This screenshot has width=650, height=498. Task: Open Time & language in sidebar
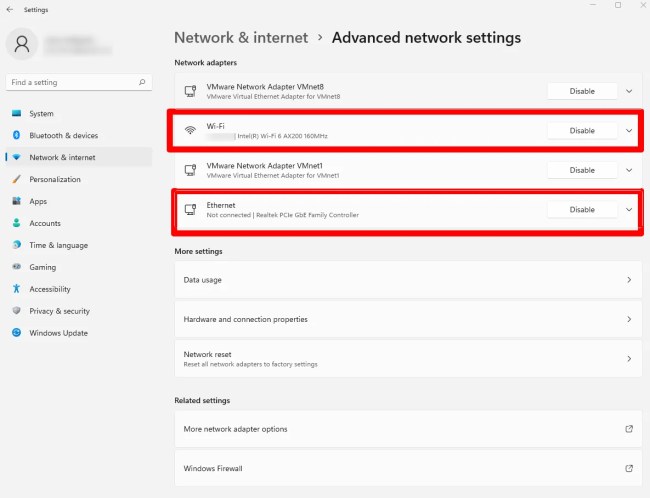tap(79, 245)
